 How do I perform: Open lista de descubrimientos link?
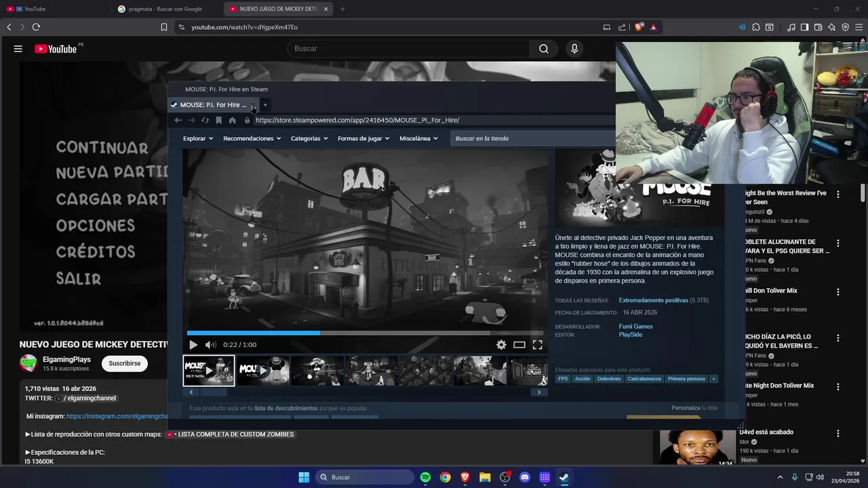coord(286,409)
